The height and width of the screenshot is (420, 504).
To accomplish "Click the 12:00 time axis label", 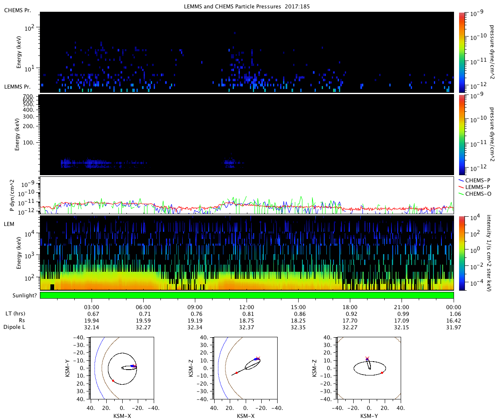I will coord(247,307).
